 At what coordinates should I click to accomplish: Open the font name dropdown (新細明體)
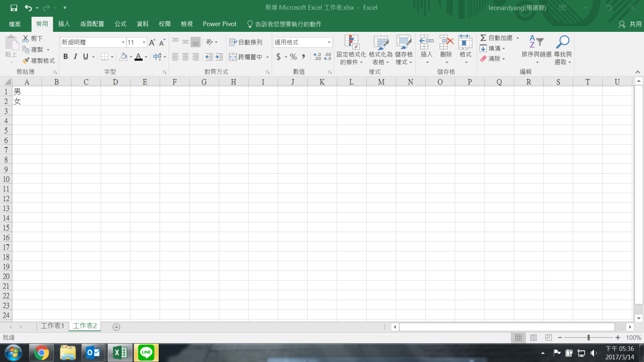[x=123, y=42]
